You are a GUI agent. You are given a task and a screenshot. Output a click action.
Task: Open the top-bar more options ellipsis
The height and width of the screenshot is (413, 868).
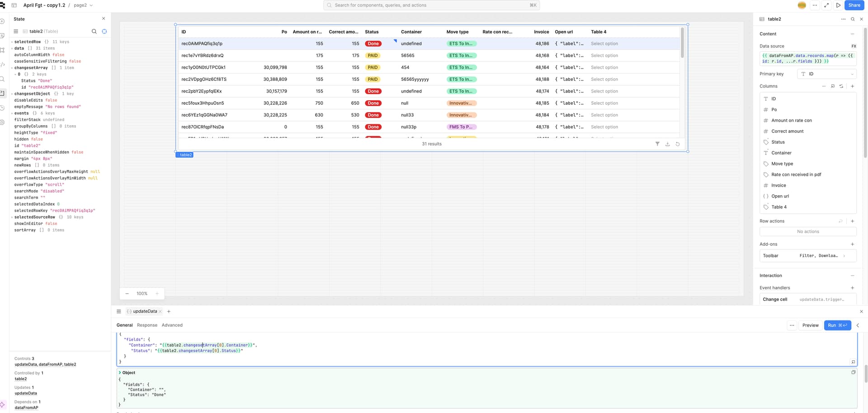coord(815,5)
